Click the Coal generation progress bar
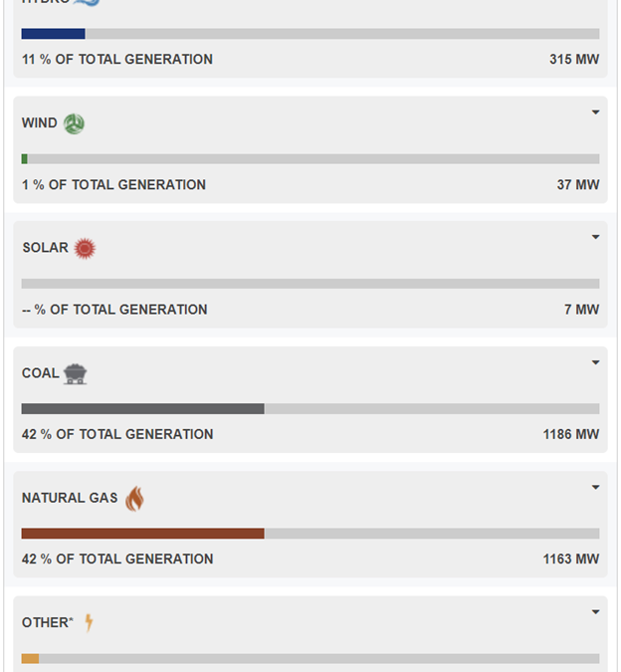This screenshot has width=621, height=672. pyautogui.click(x=310, y=408)
